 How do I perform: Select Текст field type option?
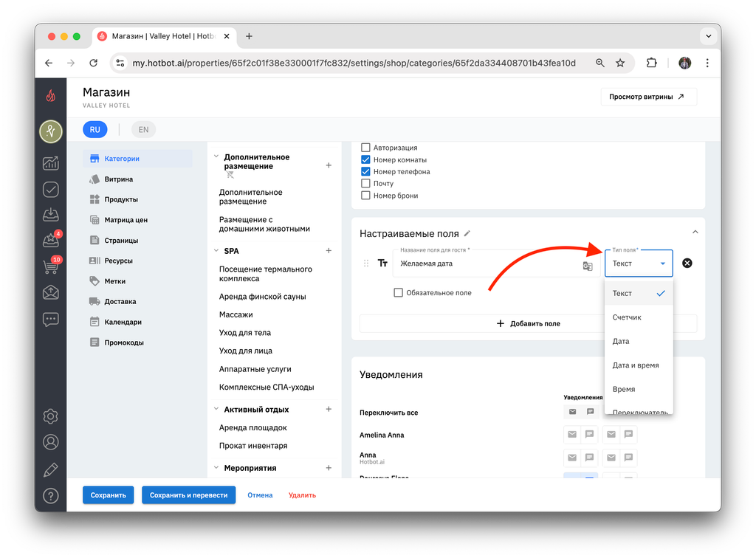click(639, 293)
